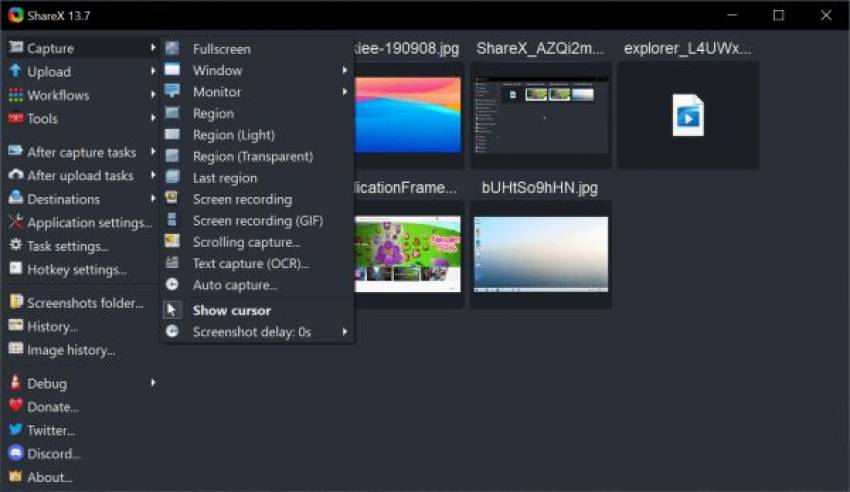Select the bUHtSo9hHN.jpg thumbnail
The image size is (850, 492).
[x=540, y=254]
